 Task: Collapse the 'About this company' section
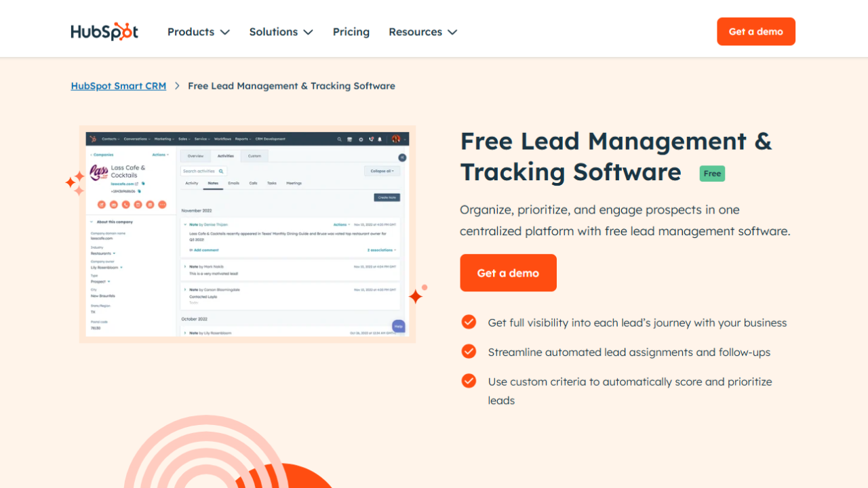(92, 222)
